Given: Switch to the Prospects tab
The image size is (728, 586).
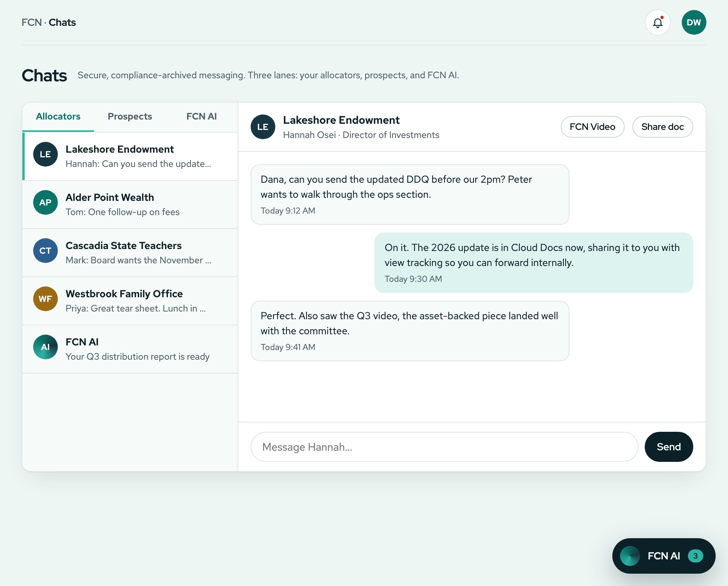Looking at the screenshot, I should click(x=130, y=116).
